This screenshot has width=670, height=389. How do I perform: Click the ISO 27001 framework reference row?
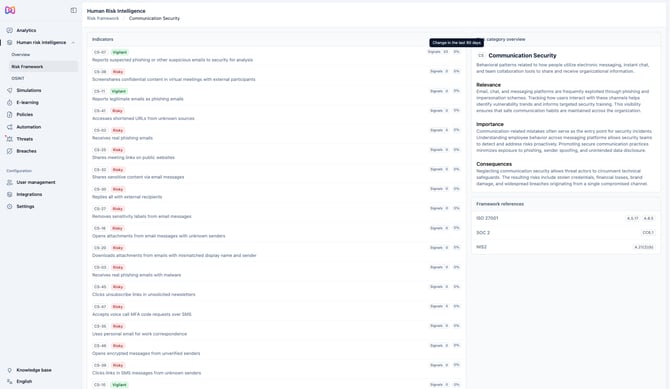[566, 218]
